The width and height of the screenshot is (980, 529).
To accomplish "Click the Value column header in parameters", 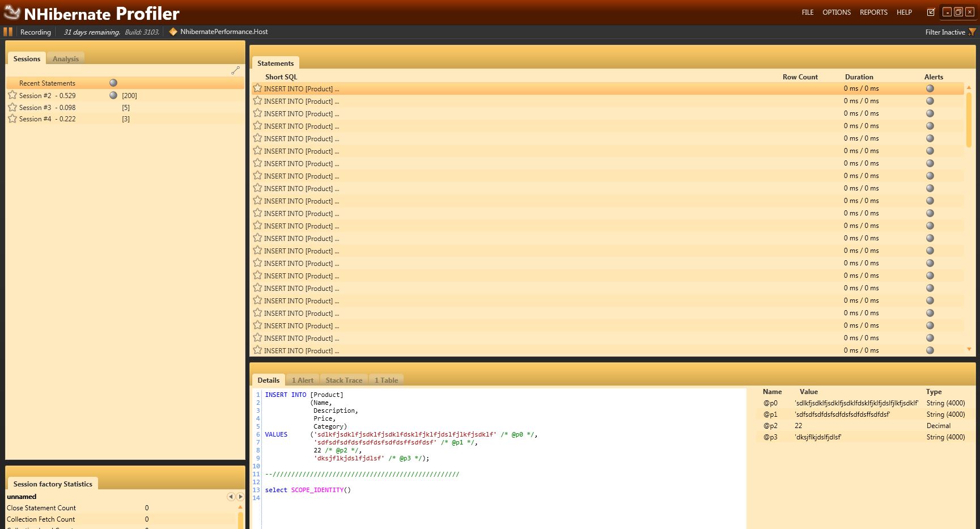I will [808, 391].
